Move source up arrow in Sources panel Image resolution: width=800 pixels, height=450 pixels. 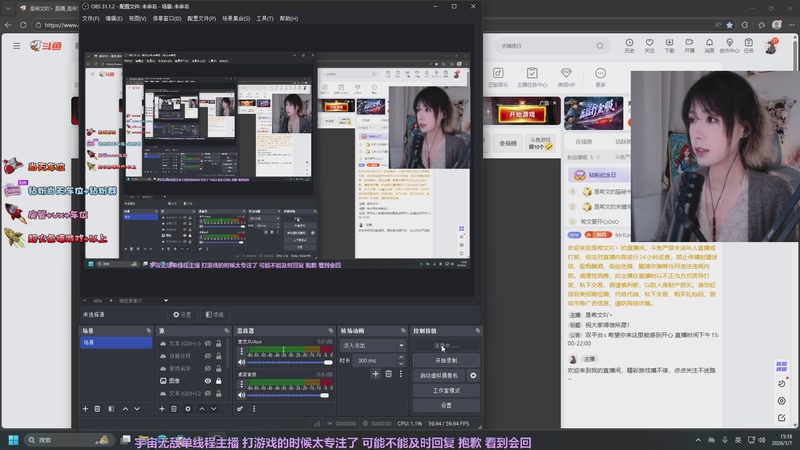(202, 409)
